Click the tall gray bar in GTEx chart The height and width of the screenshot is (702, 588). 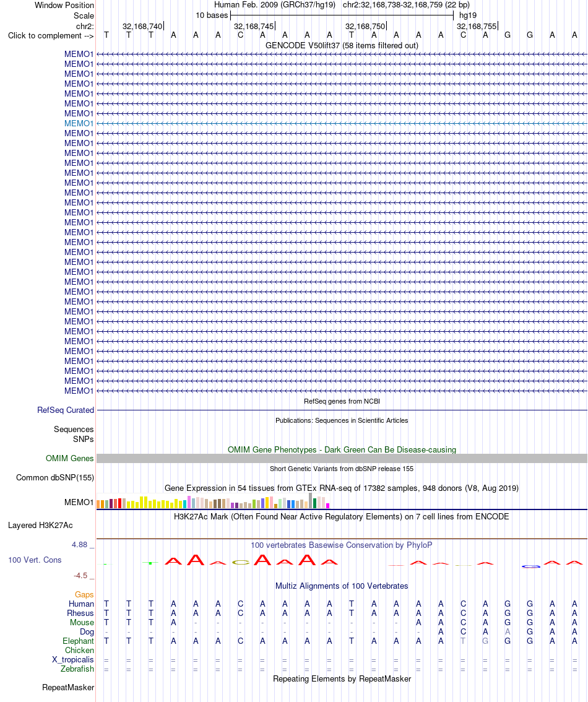311,501
